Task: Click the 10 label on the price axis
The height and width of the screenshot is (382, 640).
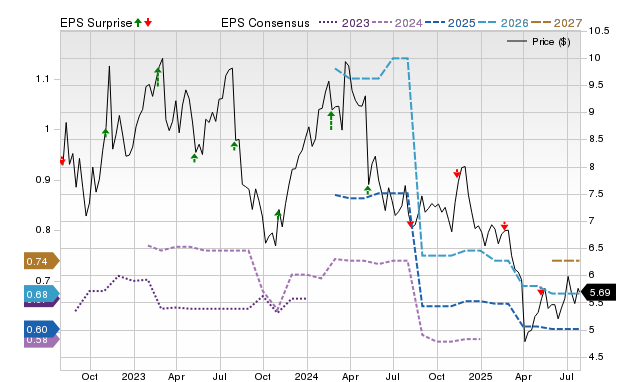Action: click(x=594, y=58)
